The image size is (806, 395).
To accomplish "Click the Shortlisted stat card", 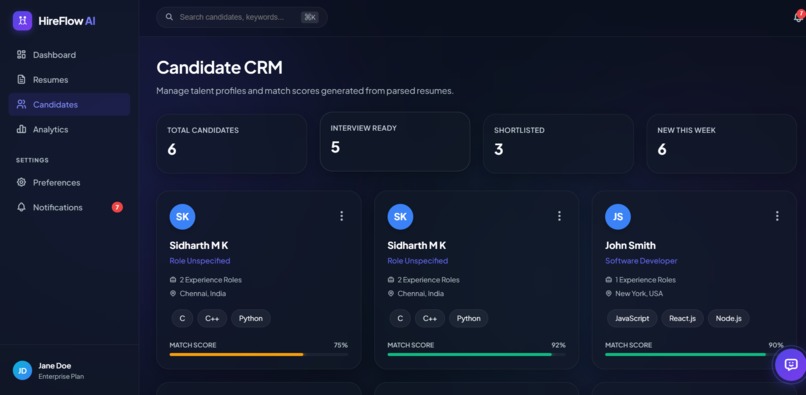I will point(558,143).
